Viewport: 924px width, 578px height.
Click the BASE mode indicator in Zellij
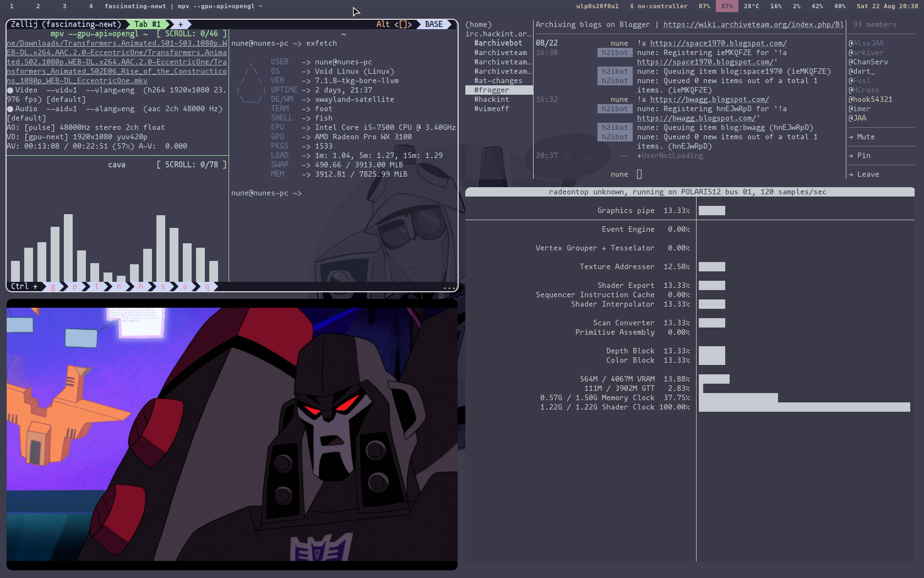[434, 24]
